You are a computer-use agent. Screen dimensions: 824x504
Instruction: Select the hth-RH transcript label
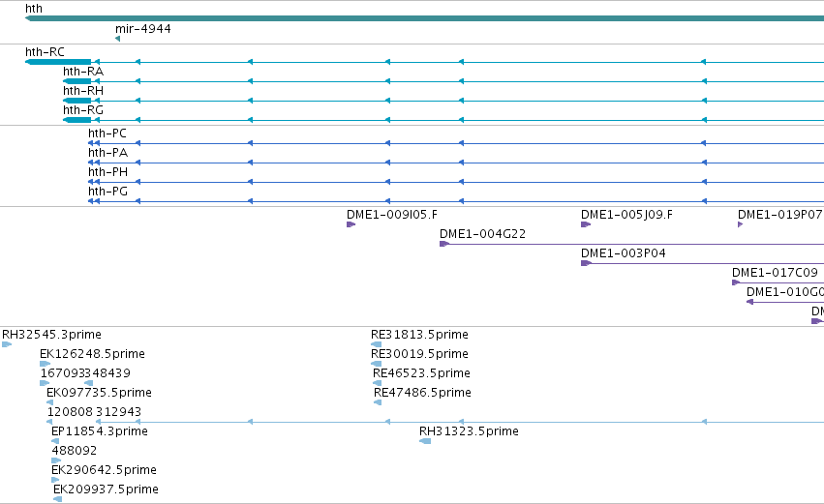point(83,91)
